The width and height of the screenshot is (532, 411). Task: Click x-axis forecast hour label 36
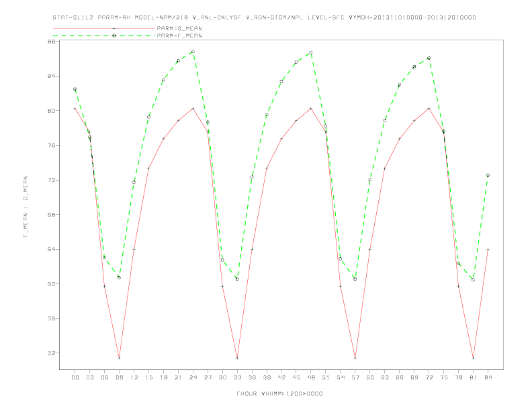tap(252, 377)
